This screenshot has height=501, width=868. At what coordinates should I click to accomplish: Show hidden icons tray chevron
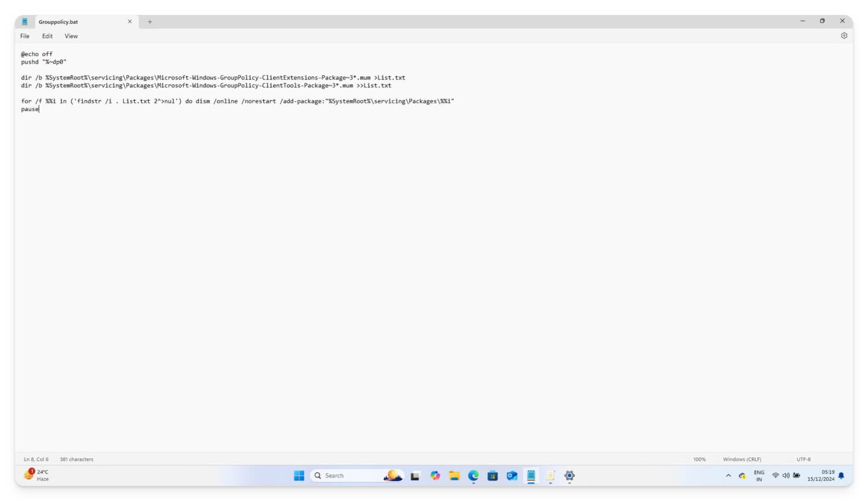[x=729, y=476]
